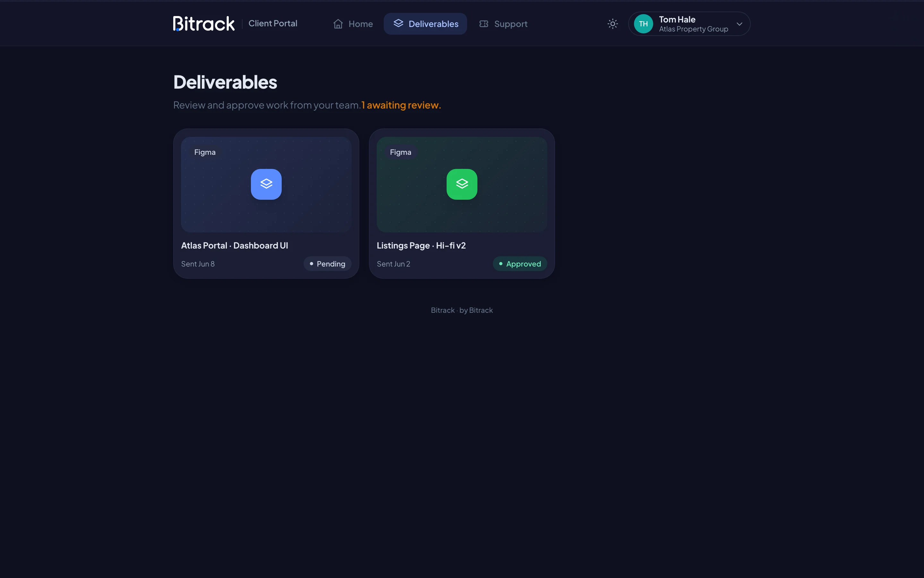Click the Bitrack · by Bitrack footer text
Image resolution: width=924 pixels, height=578 pixels.
coord(462,310)
